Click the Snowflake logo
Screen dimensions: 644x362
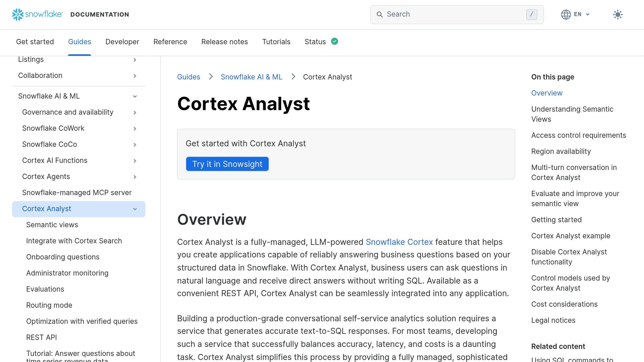(x=37, y=14)
